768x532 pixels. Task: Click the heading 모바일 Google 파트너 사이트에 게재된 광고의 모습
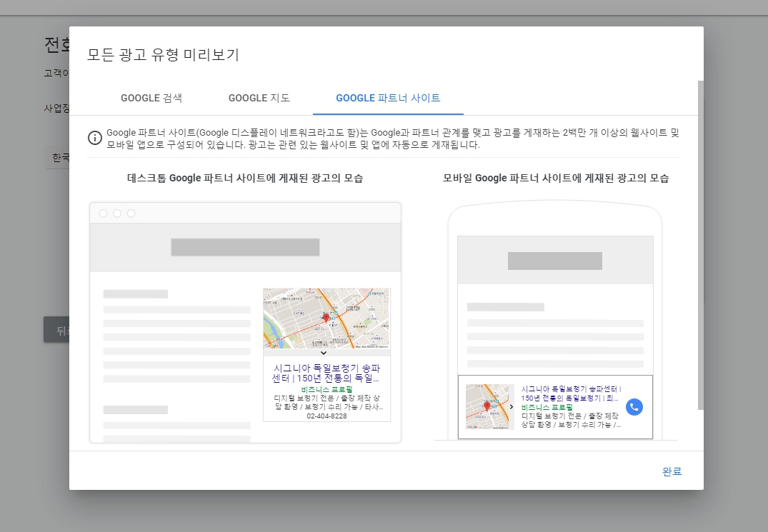[x=555, y=178]
